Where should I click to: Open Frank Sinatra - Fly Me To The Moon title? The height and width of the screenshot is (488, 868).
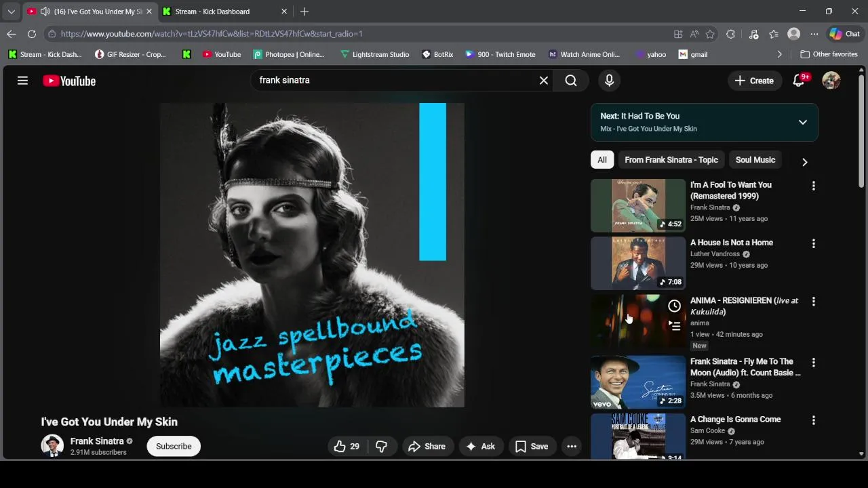(745, 367)
